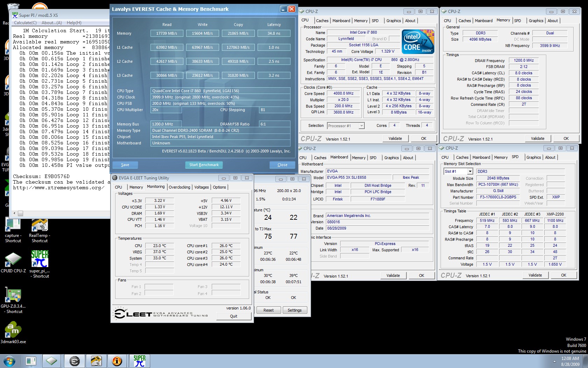Image resolution: width=588 pixels, height=368 pixels.
Task: Click L3 Cache Write value 23612 MB/s
Action: point(203,75)
